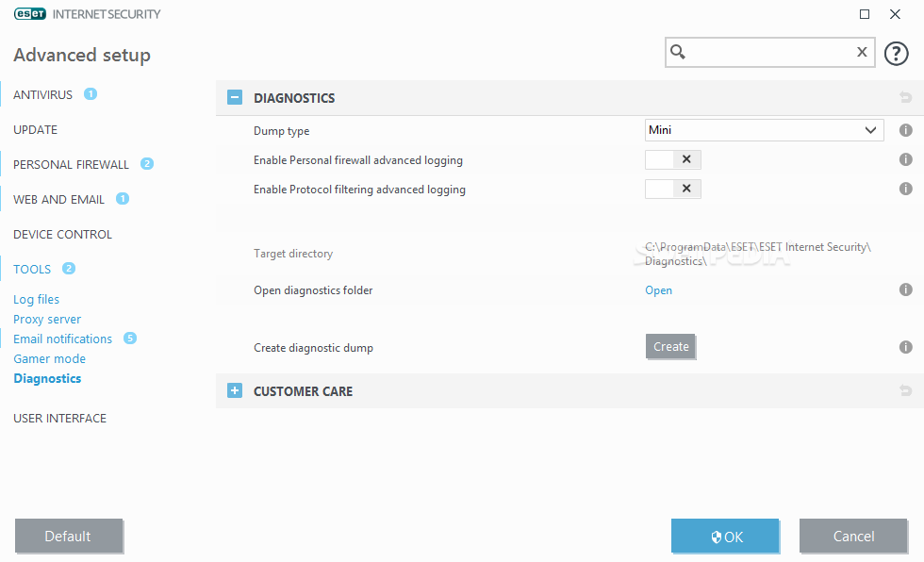Screen dimensions: 924x562
Task: Show info for Personal firewall advanced logging
Action: [906, 159]
